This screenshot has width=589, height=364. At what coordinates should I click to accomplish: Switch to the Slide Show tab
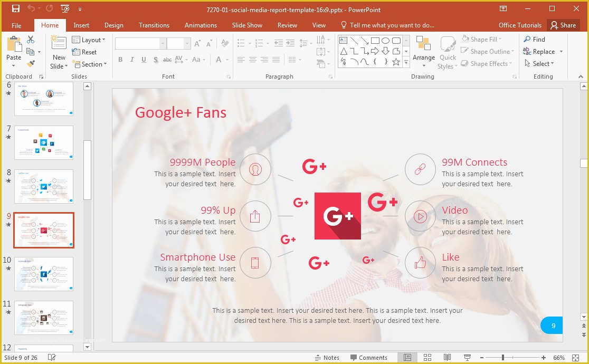pyautogui.click(x=247, y=25)
